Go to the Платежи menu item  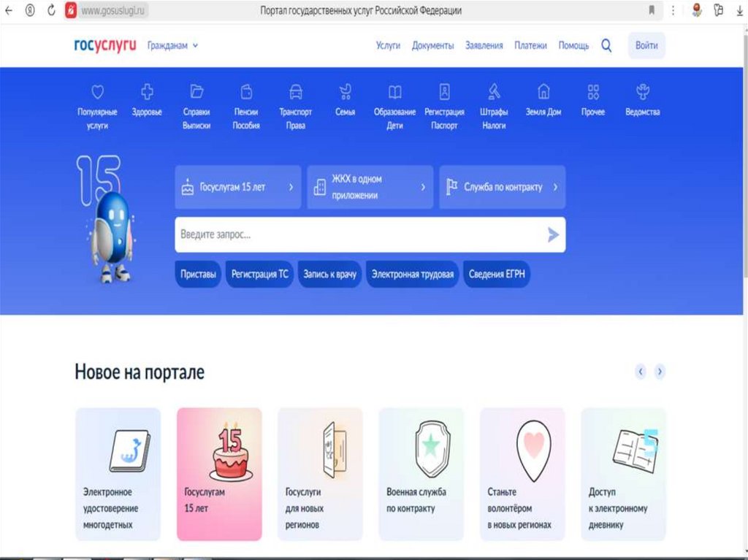(530, 45)
